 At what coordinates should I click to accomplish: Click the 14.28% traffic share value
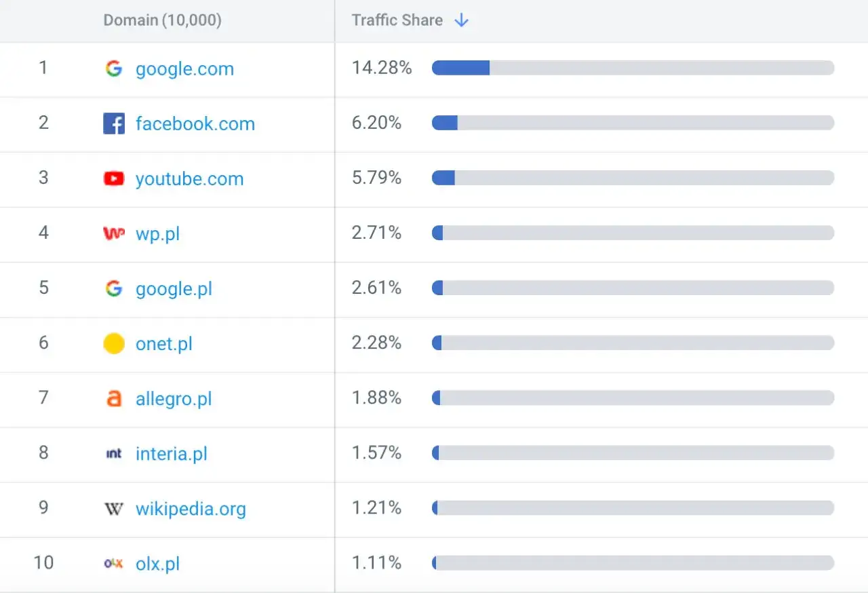(x=382, y=68)
